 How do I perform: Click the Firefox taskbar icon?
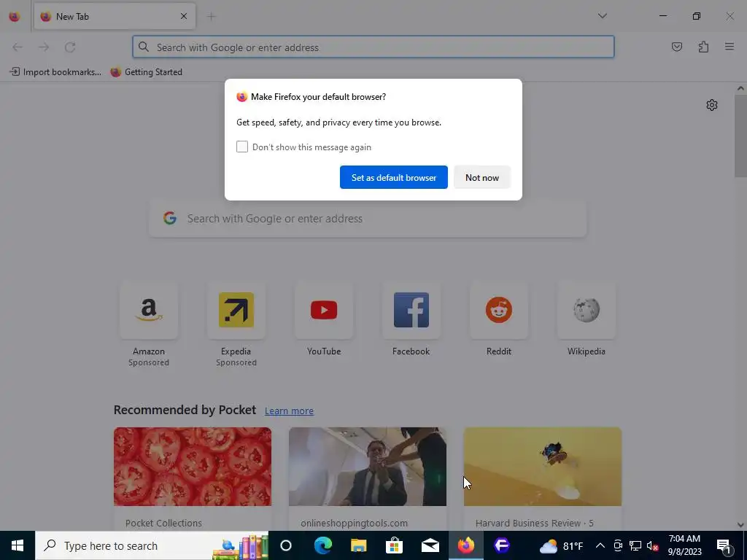click(x=466, y=545)
